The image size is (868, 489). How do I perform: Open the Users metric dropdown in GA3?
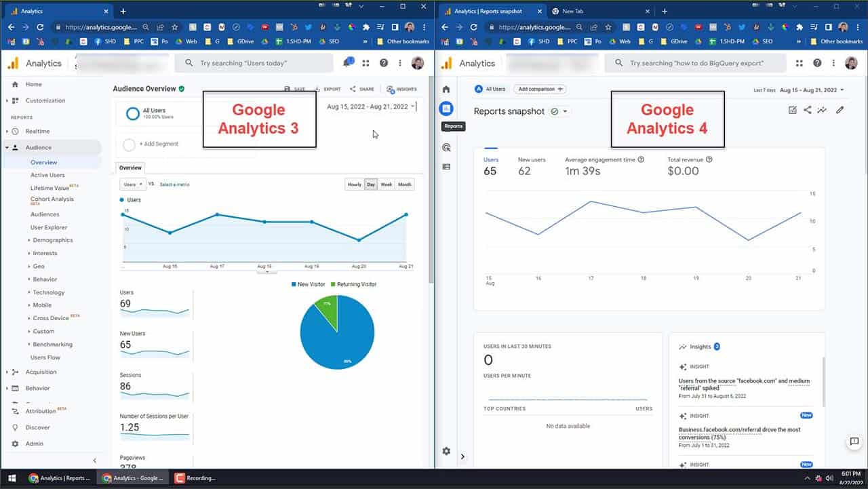tap(132, 184)
